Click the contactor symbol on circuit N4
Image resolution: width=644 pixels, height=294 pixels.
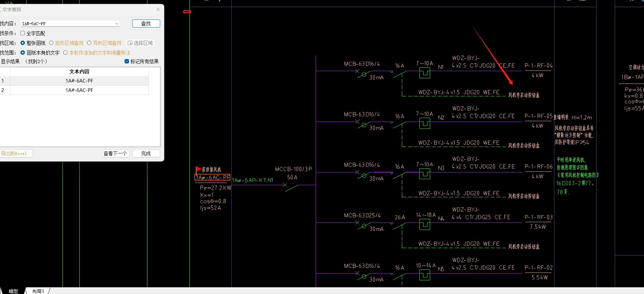[425, 225]
